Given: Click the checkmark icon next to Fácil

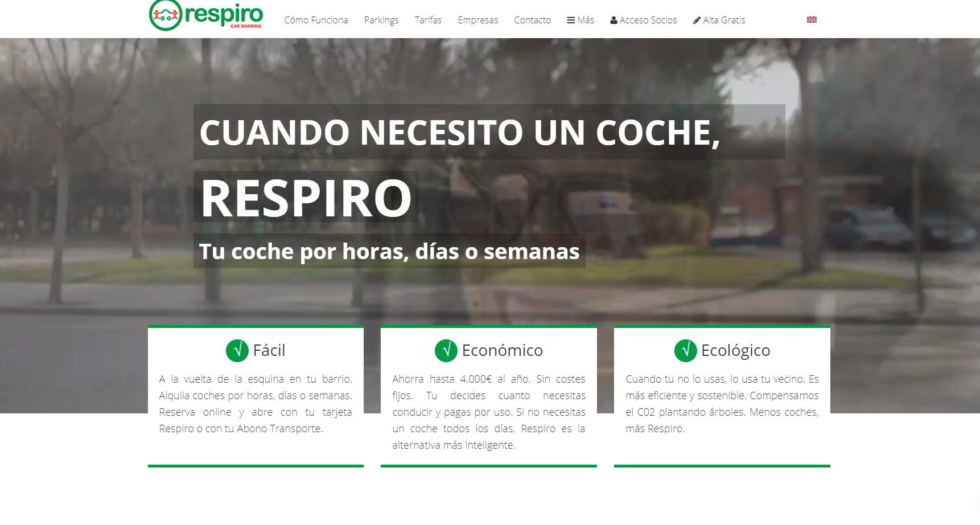Looking at the screenshot, I should point(238,351).
